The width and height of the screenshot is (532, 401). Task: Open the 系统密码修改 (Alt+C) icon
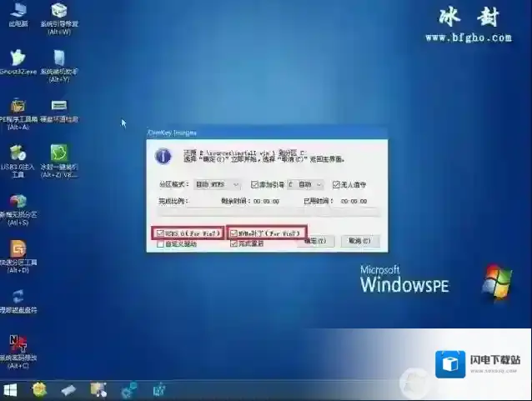point(18,345)
